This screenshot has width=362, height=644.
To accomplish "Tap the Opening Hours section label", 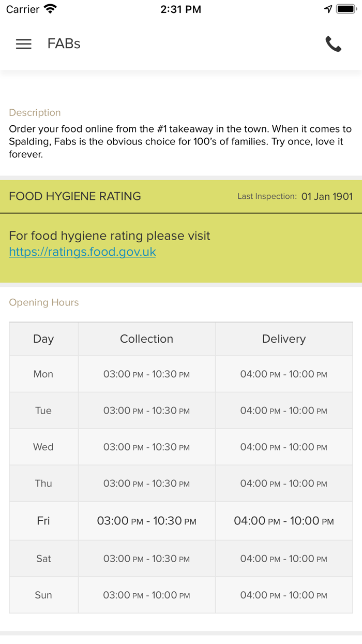I will click(x=44, y=302).
